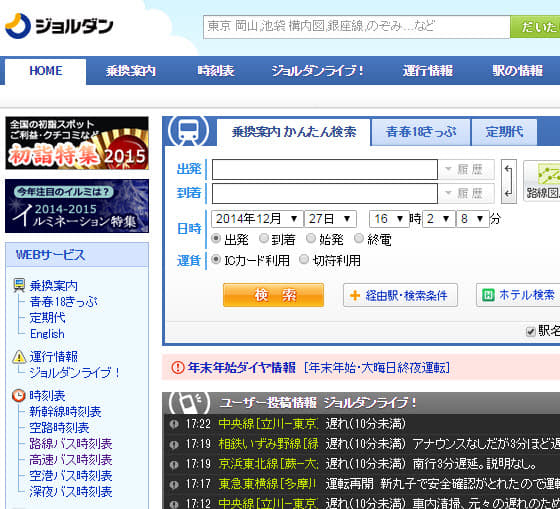Viewport: 560px width, 509px height.
Task: Open the 27日 day dropdown
Action: point(330,219)
